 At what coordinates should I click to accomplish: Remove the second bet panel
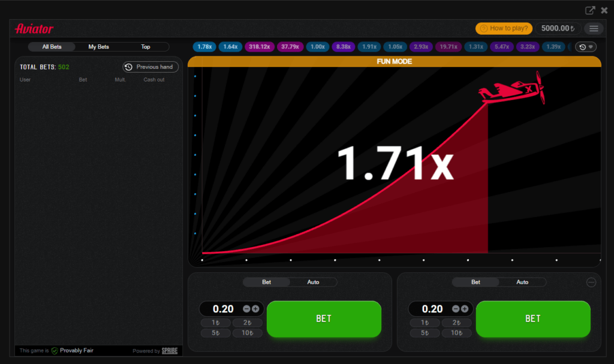(x=591, y=282)
